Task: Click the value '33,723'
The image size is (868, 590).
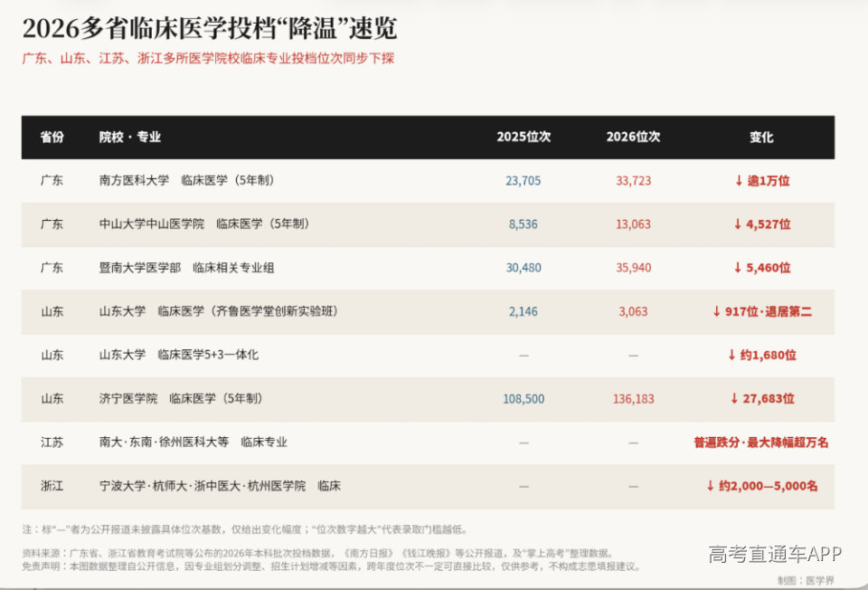Action: 633,181
